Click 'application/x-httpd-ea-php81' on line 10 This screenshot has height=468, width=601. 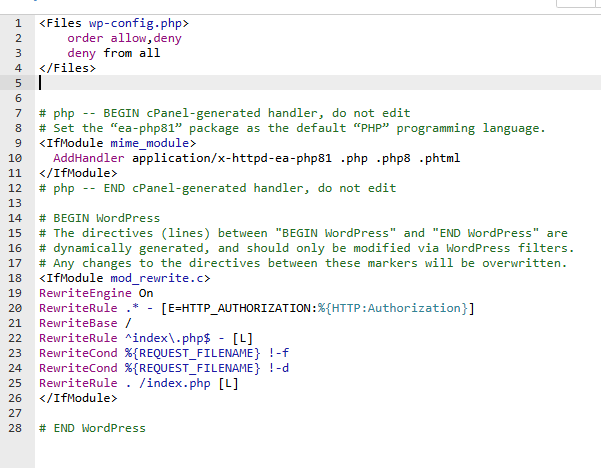click(232, 158)
